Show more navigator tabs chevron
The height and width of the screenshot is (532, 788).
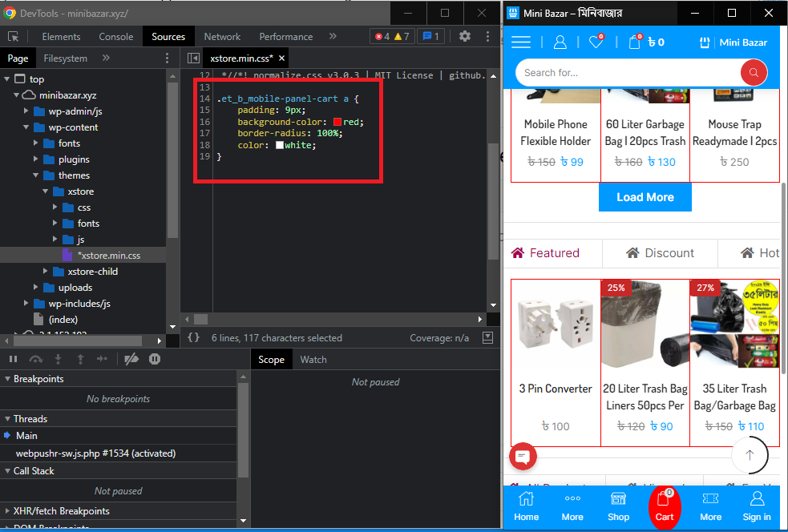point(106,58)
